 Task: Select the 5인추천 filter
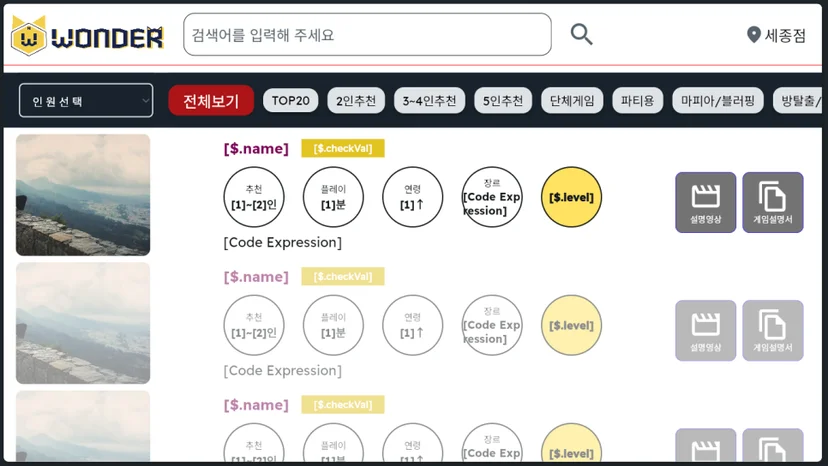503,100
